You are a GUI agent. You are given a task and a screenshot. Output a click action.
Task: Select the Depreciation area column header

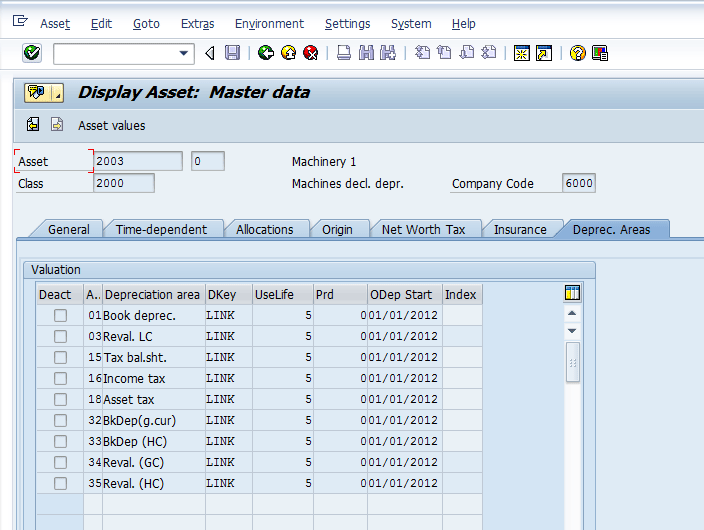pyautogui.click(x=152, y=294)
